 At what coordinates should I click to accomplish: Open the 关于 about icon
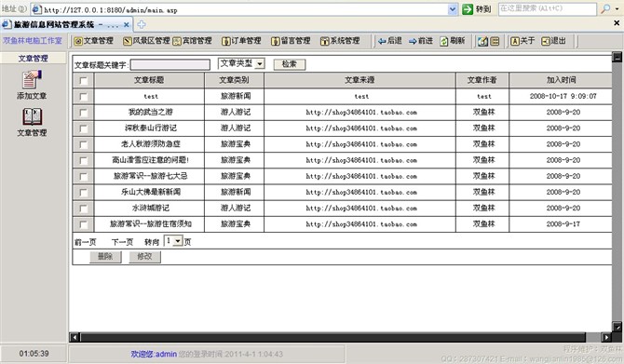[515, 41]
